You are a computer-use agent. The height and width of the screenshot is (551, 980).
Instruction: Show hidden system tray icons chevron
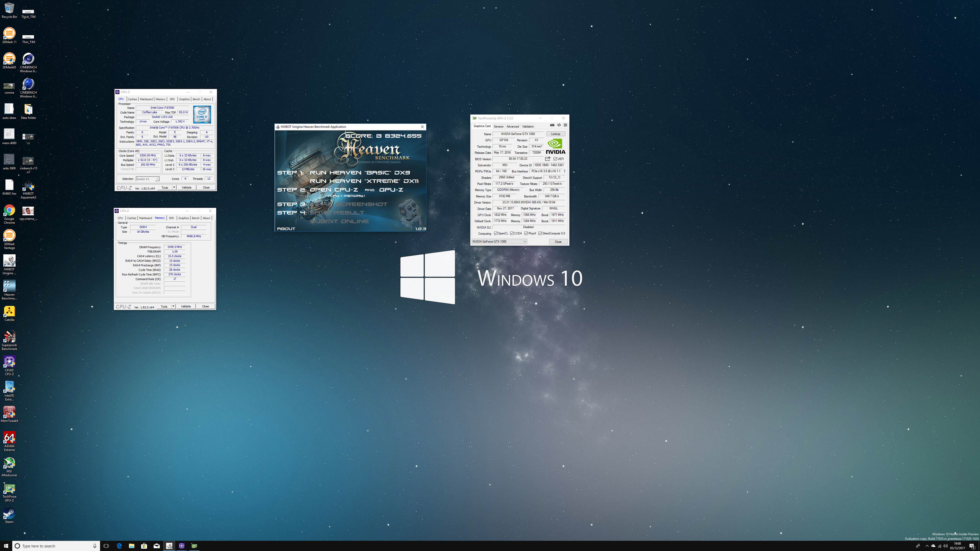(927, 546)
